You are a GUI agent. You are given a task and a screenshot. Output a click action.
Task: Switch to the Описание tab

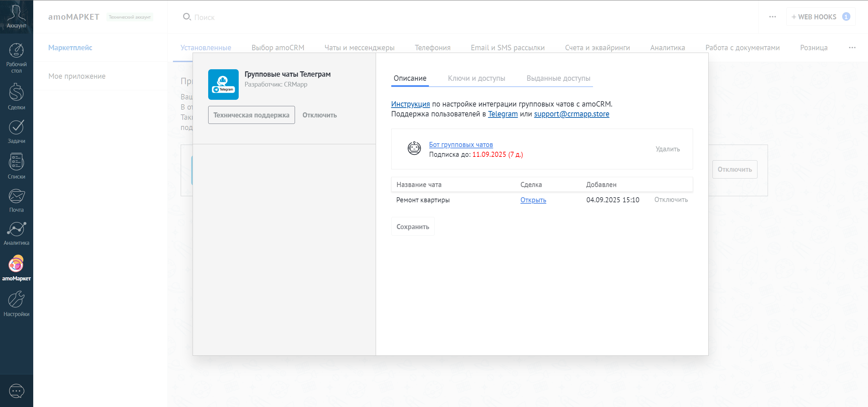coord(410,78)
